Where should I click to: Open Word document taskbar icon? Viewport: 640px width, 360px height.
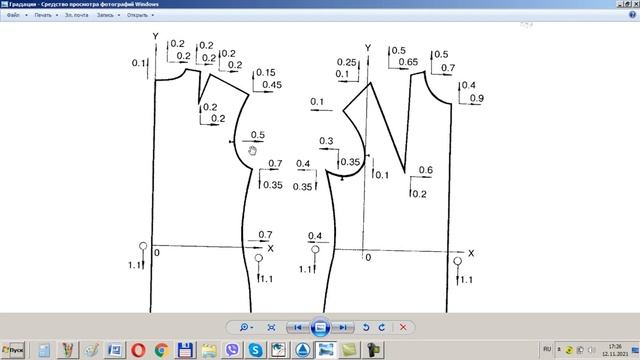tap(115, 350)
